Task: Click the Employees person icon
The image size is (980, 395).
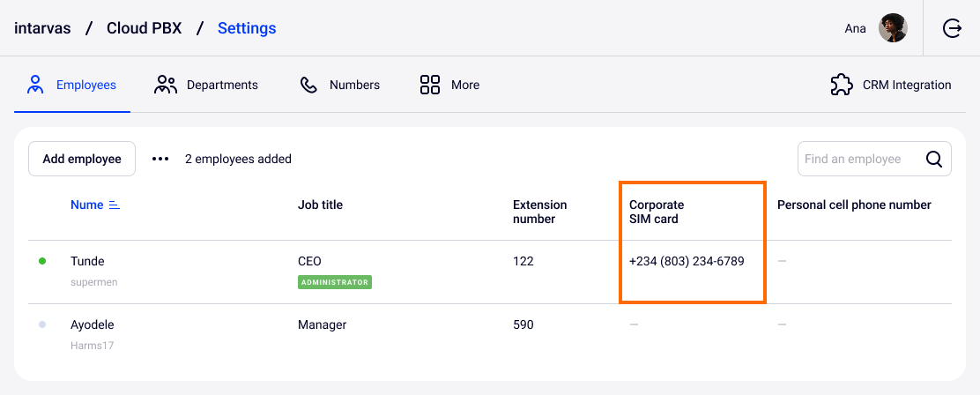Action: click(35, 85)
